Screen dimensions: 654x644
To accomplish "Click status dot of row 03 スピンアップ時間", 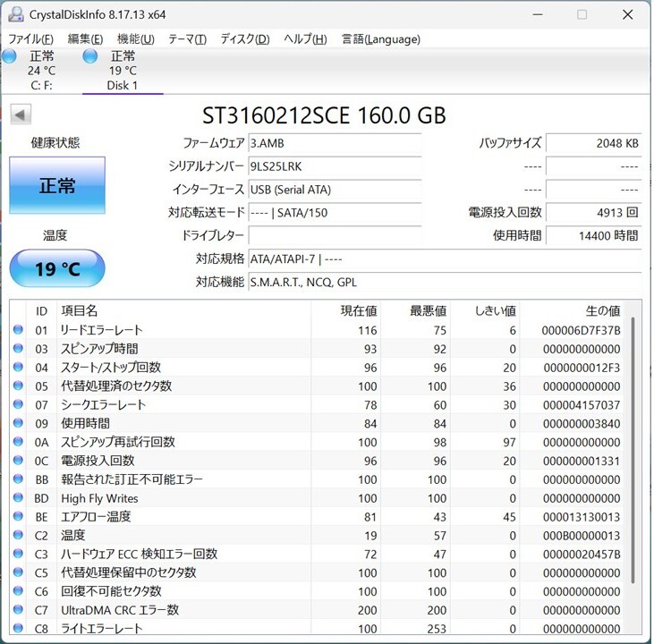I will [18, 348].
